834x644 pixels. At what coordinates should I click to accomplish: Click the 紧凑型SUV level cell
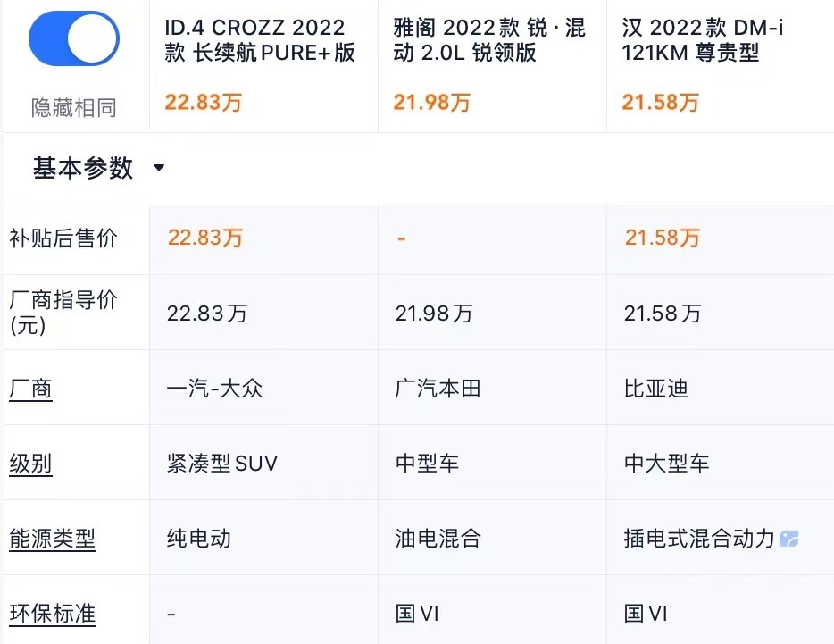pos(222,464)
